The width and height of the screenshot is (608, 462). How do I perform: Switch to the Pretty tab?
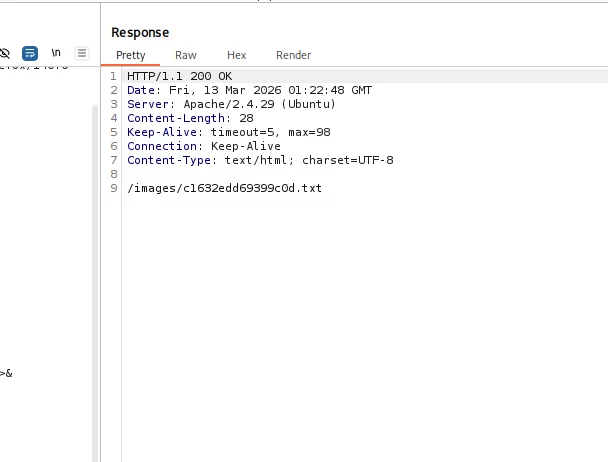131,55
